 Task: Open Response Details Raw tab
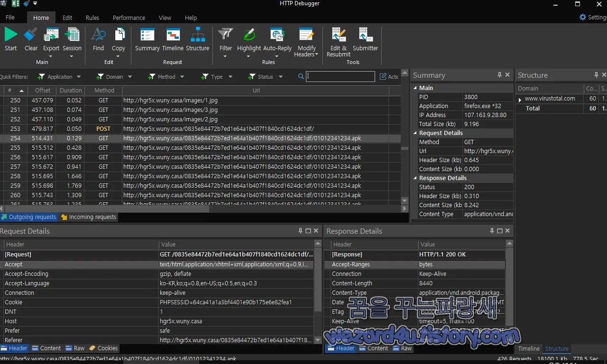click(402, 348)
